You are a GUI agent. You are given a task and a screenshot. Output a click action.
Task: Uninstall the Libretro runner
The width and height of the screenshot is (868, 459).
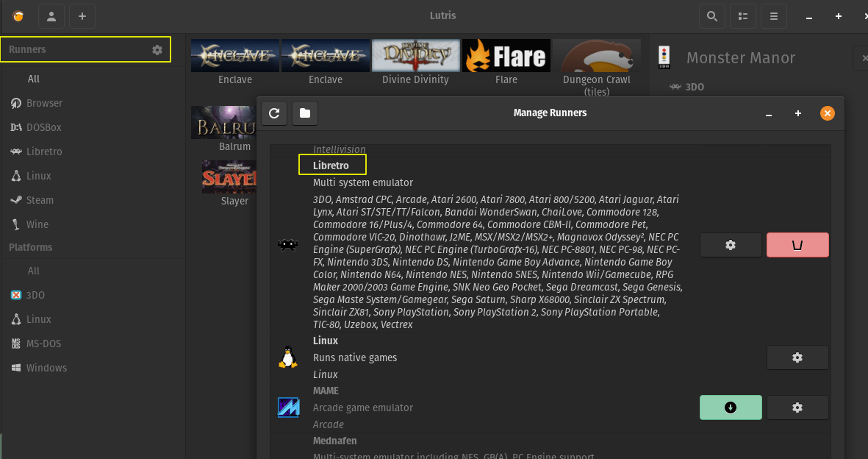point(797,245)
